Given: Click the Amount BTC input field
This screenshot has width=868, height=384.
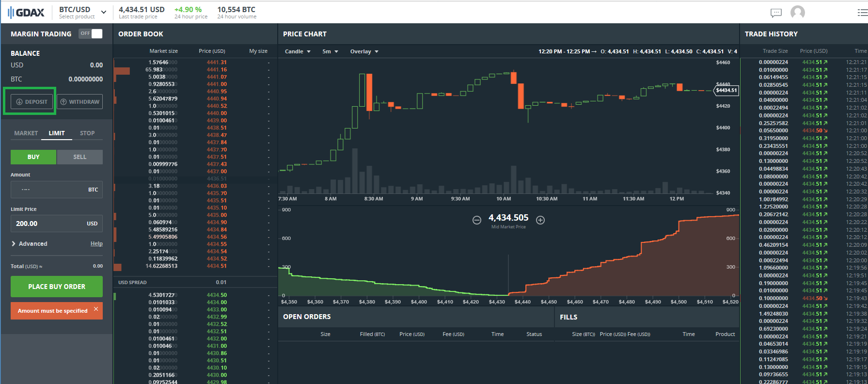Looking at the screenshot, I should click(x=57, y=190).
